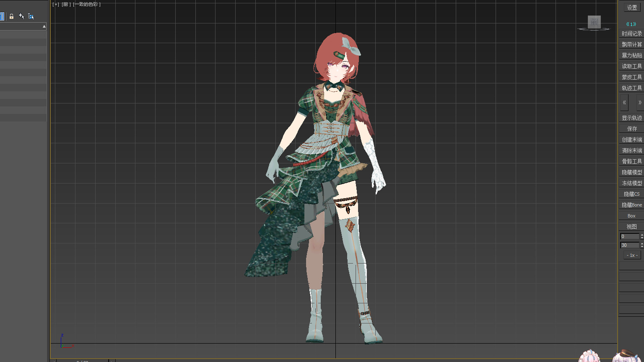
Task: Click the cyan《1》page indicator
Action: click(x=631, y=24)
